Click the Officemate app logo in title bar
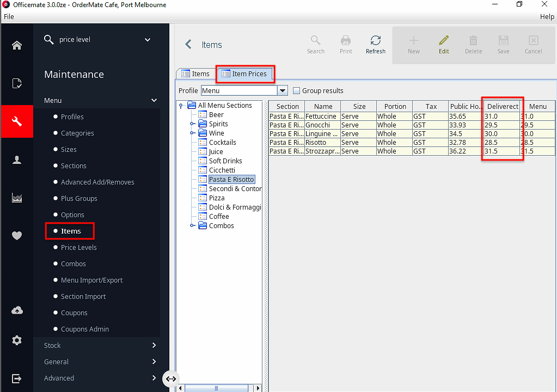The width and height of the screenshot is (557, 392). click(x=6, y=4)
